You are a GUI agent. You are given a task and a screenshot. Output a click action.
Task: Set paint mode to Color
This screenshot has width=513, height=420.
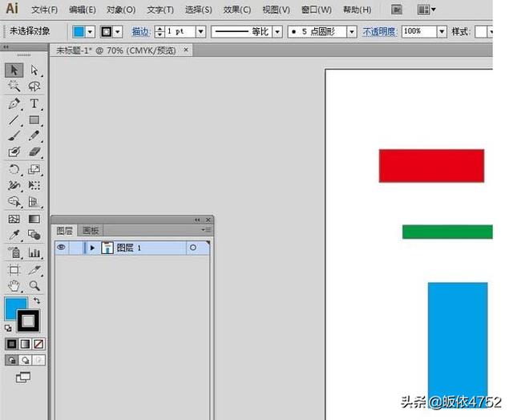coord(11,344)
